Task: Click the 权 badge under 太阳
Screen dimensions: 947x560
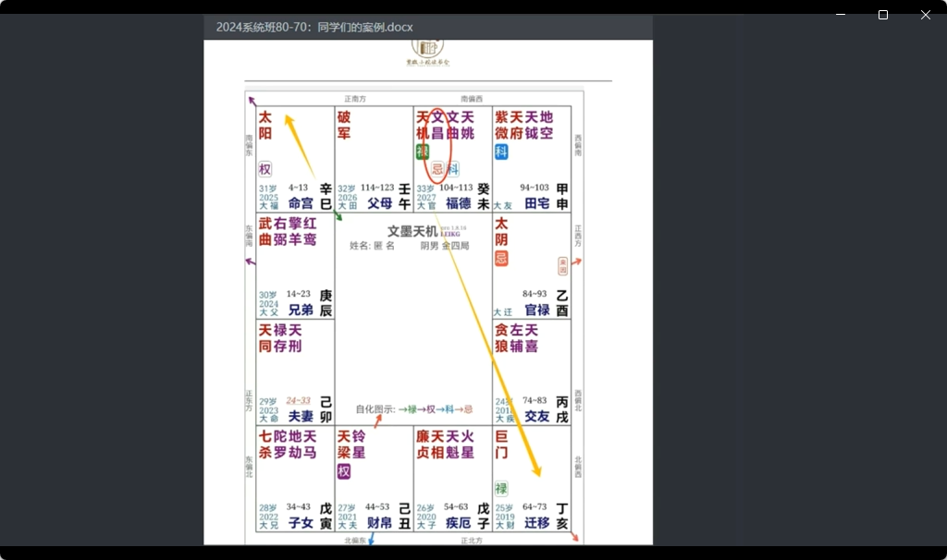Action: point(265,169)
